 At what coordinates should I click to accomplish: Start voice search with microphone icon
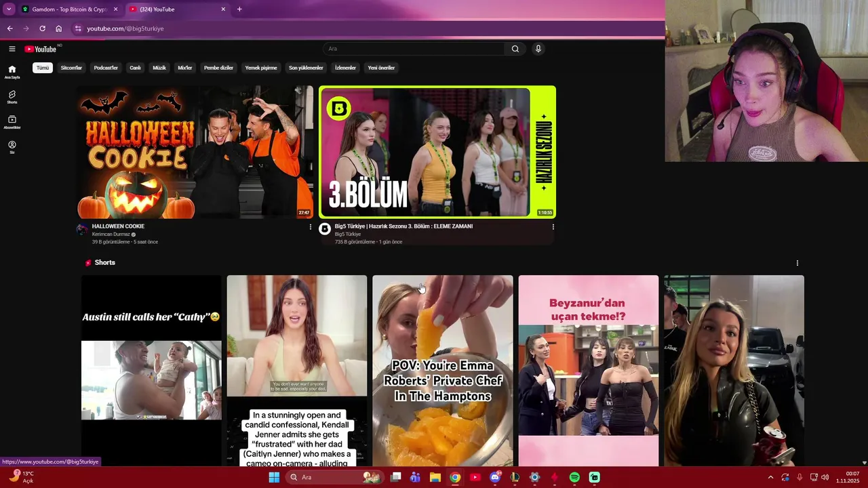[538, 49]
